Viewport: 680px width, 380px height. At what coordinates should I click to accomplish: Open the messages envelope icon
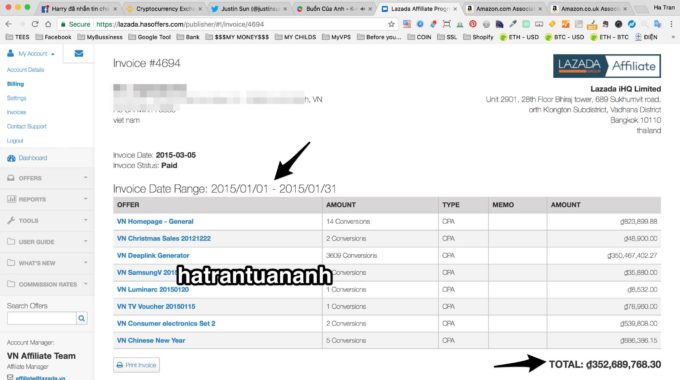[78, 53]
